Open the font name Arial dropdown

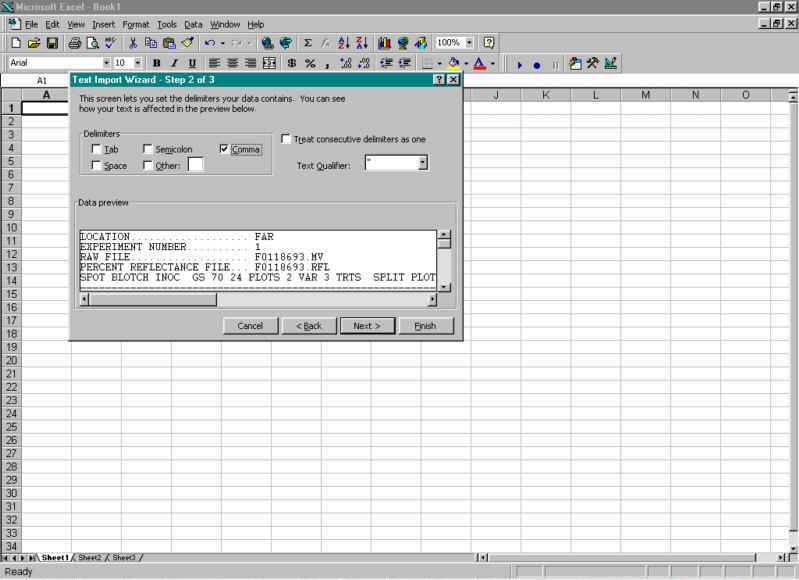pos(106,63)
